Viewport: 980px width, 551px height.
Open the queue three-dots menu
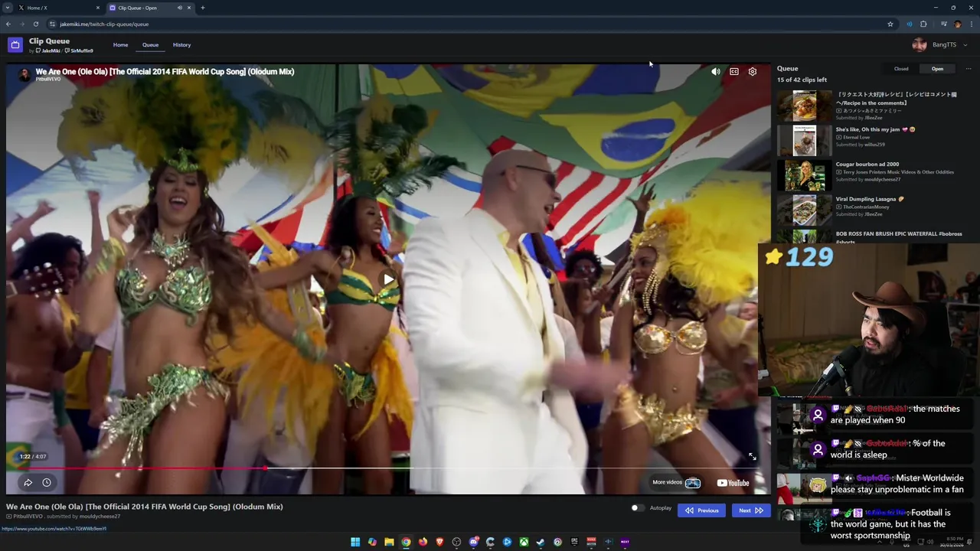968,69
